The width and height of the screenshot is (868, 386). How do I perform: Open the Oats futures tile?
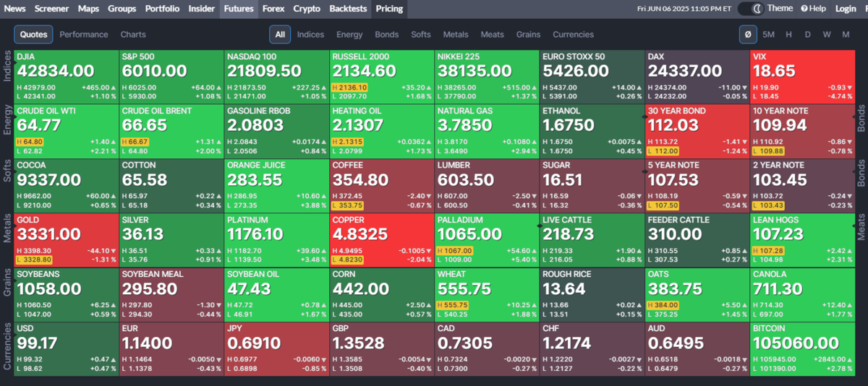click(x=697, y=295)
